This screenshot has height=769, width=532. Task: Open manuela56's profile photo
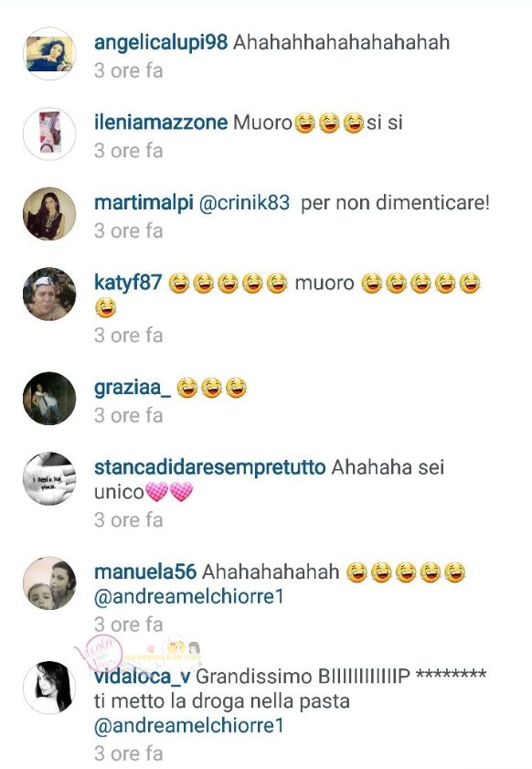pos(49,583)
